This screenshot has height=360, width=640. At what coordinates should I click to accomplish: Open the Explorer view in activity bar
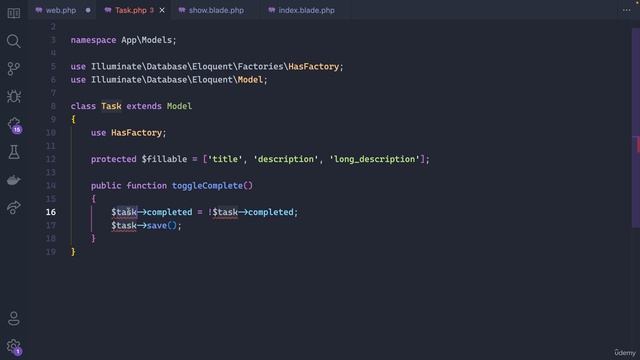pyautogui.click(x=13, y=13)
